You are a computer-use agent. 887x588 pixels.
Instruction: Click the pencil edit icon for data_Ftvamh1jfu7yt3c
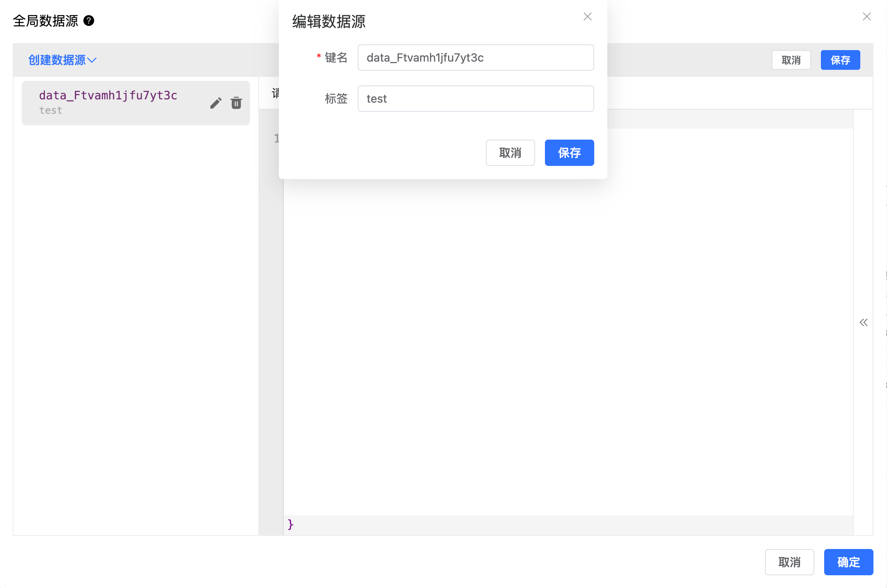216,103
